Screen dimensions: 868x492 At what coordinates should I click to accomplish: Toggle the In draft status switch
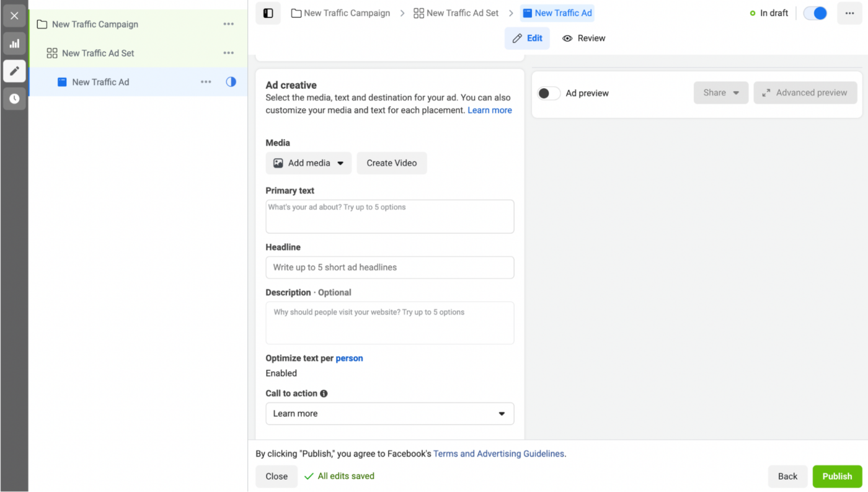815,12
